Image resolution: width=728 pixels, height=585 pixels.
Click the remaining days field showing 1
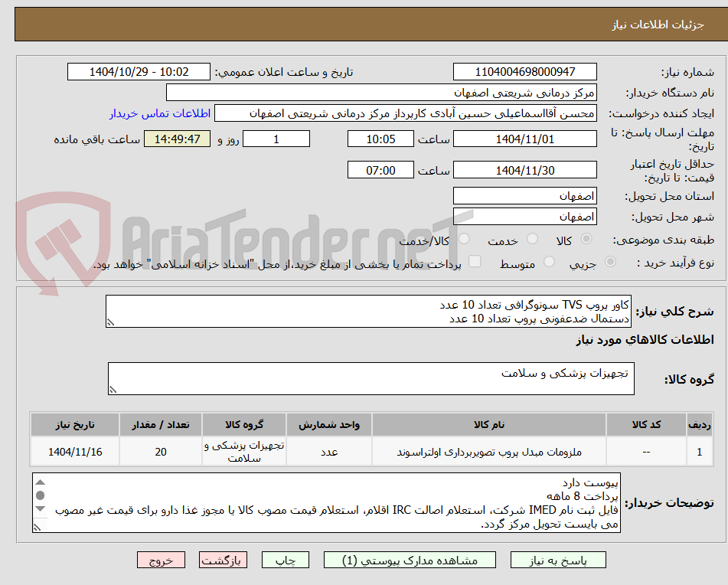(276, 139)
